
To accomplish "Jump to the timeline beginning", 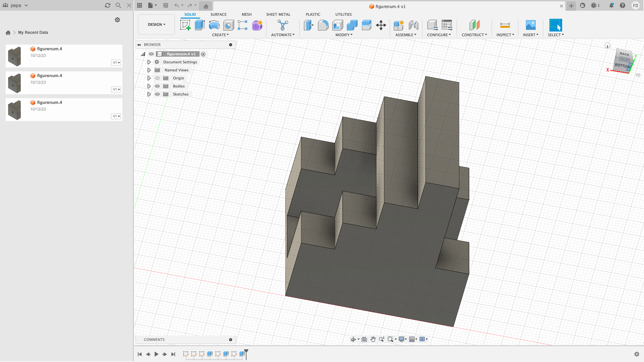I will pyautogui.click(x=140, y=354).
